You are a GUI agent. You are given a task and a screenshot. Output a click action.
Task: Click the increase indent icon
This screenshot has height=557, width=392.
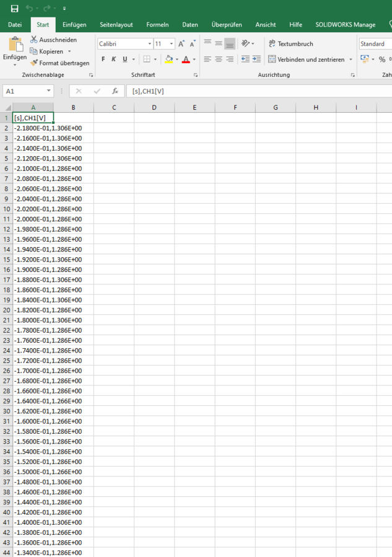click(256, 59)
